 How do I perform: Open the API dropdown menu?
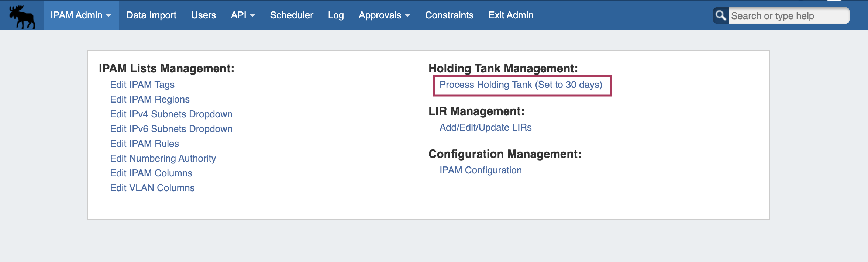pyautogui.click(x=243, y=15)
